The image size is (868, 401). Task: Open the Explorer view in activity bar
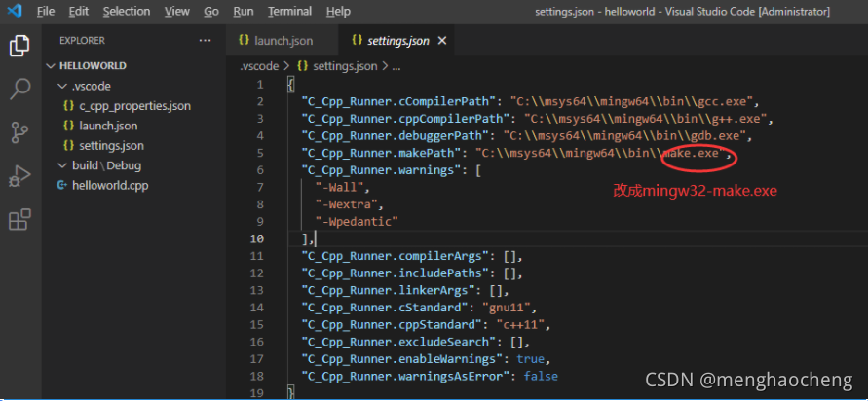click(x=19, y=46)
